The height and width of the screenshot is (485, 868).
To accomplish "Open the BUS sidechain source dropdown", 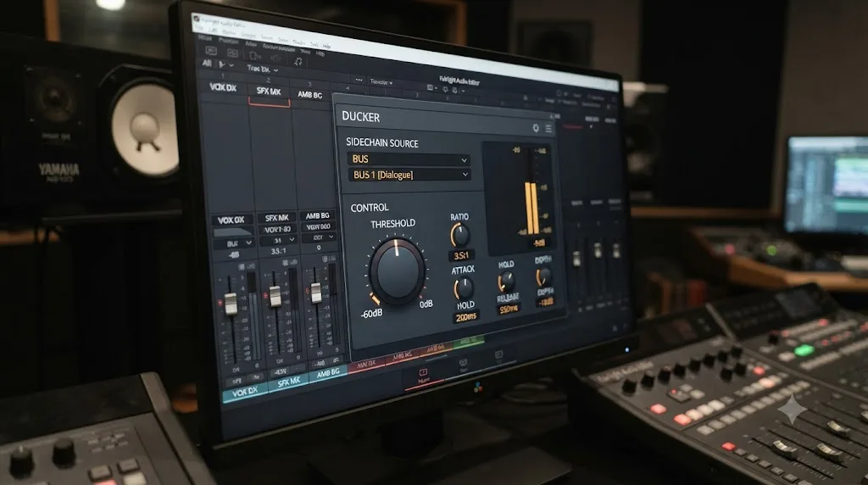I will (409, 159).
